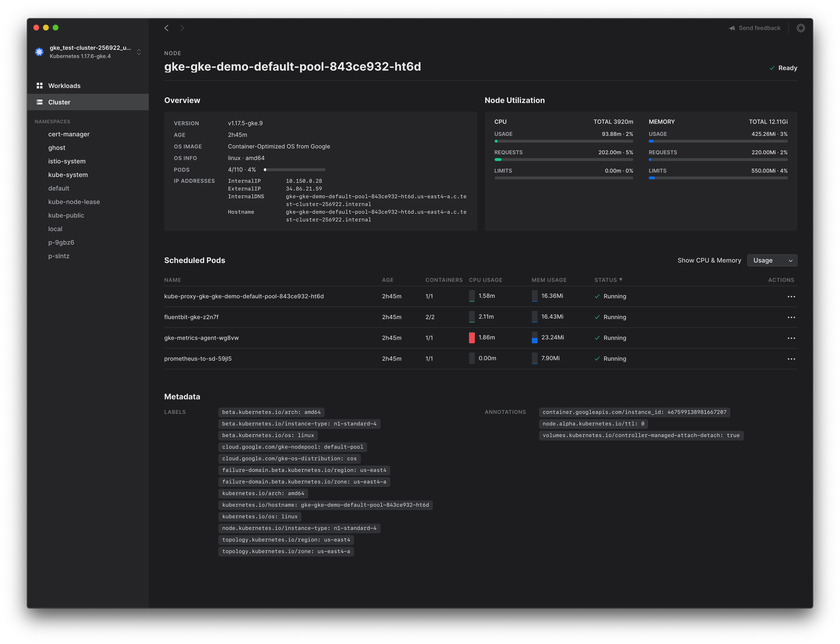
Task: Expand the cluster context switcher chevron
Action: tap(139, 52)
